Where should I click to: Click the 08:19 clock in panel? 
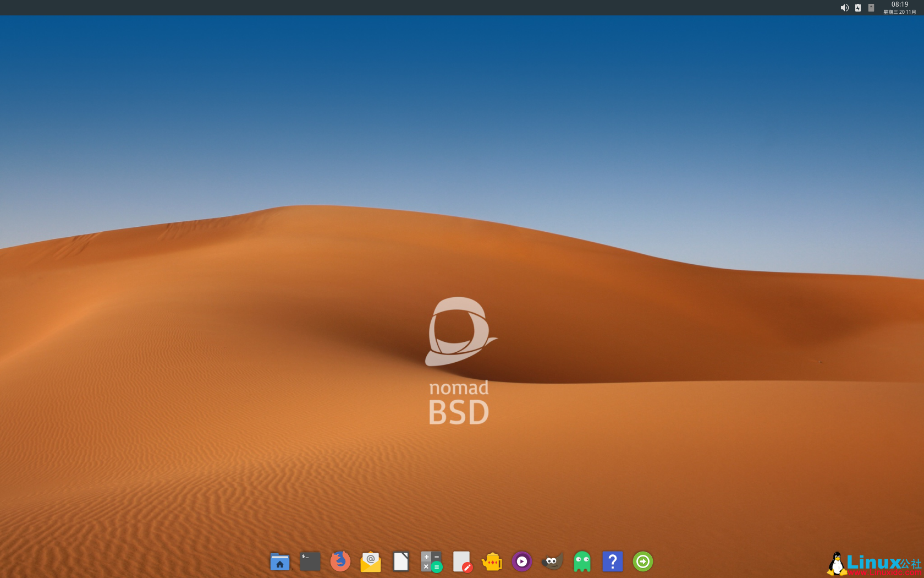pos(900,4)
